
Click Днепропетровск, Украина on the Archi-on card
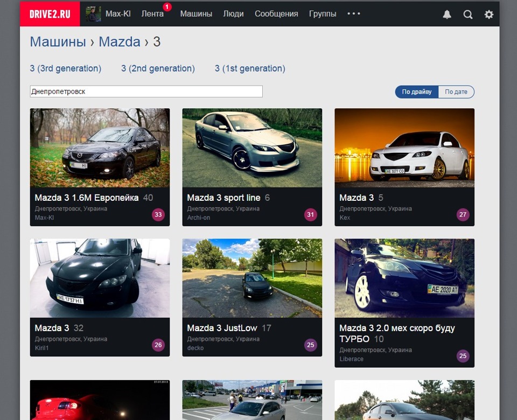pyautogui.click(x=223, y=209)
